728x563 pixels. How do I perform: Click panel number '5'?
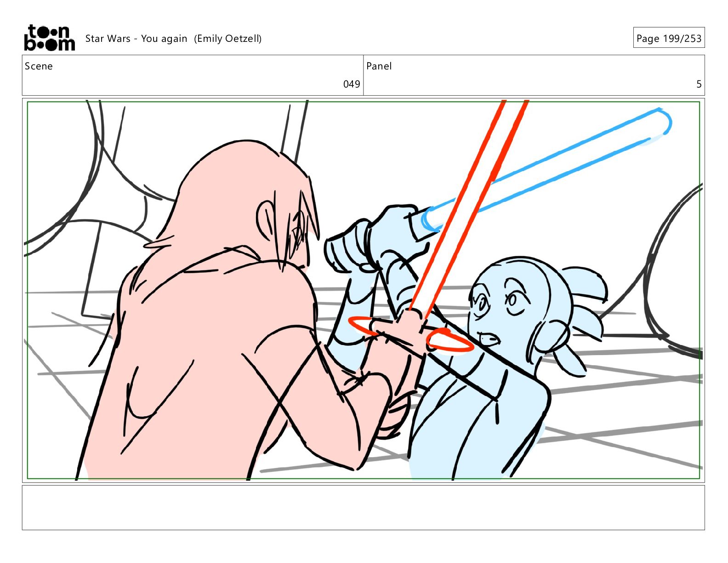(x=699, y=84)
